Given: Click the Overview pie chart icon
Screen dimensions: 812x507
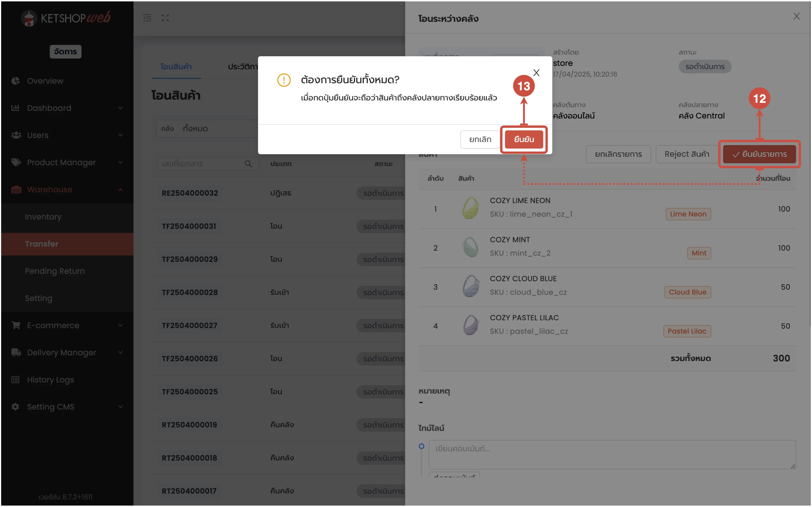Looking at the screenshot, I should click(x=15, y=81).
